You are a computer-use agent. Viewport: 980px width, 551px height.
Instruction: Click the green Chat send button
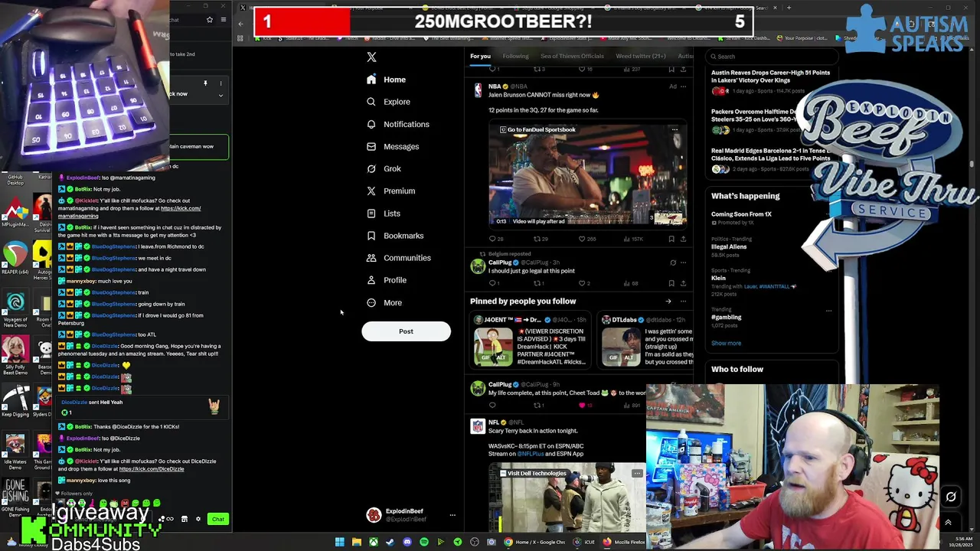[218, 519]
